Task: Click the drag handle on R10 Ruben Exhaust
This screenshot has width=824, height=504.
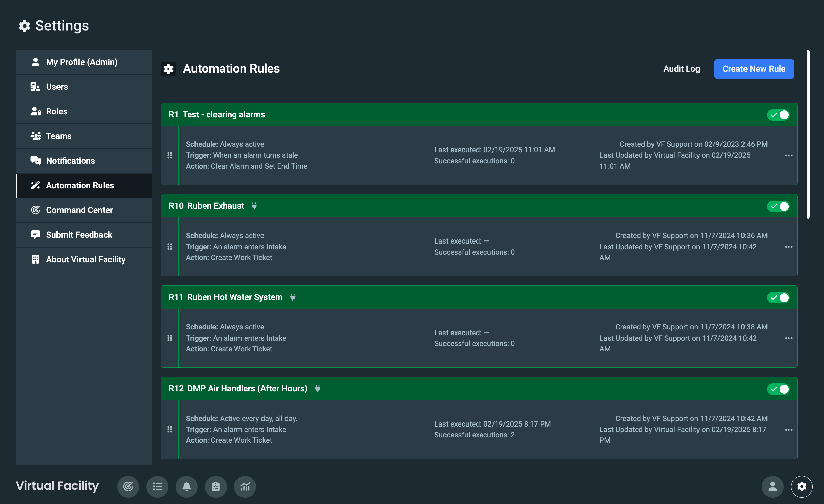Action: click(x=170, y=247)
